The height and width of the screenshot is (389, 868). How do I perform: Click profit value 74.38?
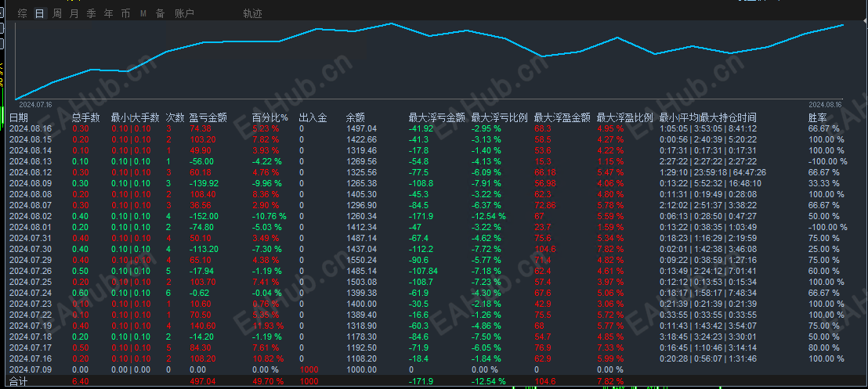(201, 128)
